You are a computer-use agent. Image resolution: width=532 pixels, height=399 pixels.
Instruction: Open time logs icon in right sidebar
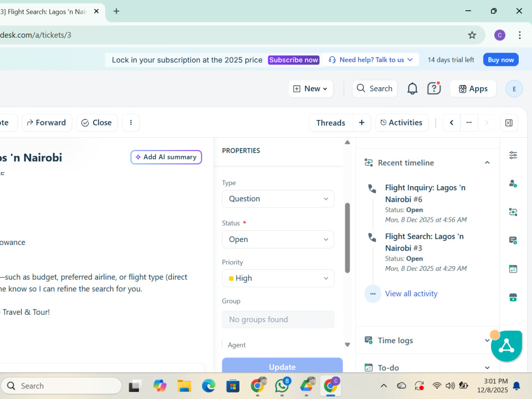513,240
